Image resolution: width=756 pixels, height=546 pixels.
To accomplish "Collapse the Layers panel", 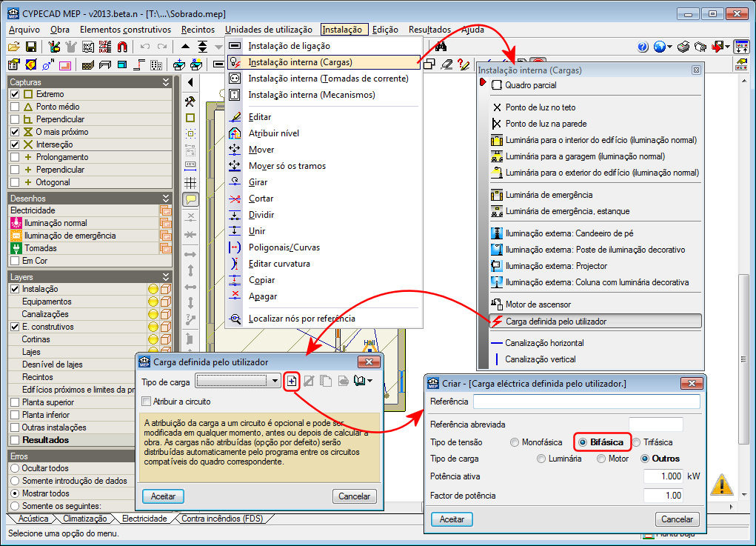I will [166, 277].
